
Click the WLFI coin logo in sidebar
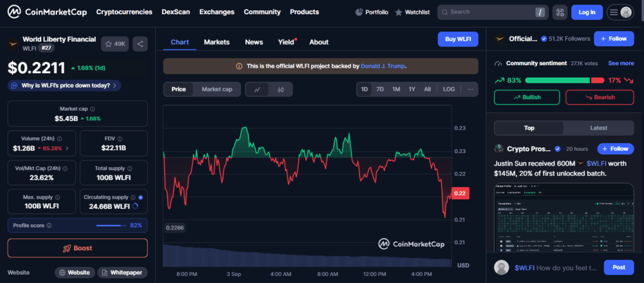(14, 43)
